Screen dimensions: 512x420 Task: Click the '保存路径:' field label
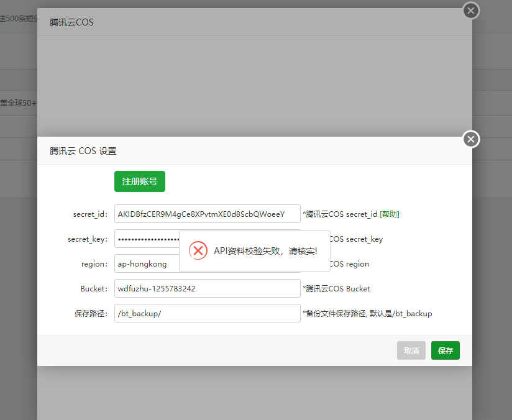91,314
